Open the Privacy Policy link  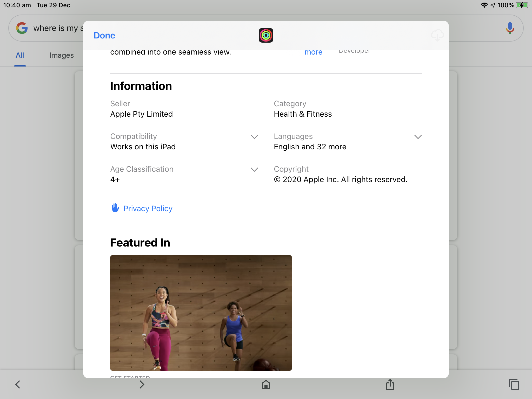pos(148,209)
